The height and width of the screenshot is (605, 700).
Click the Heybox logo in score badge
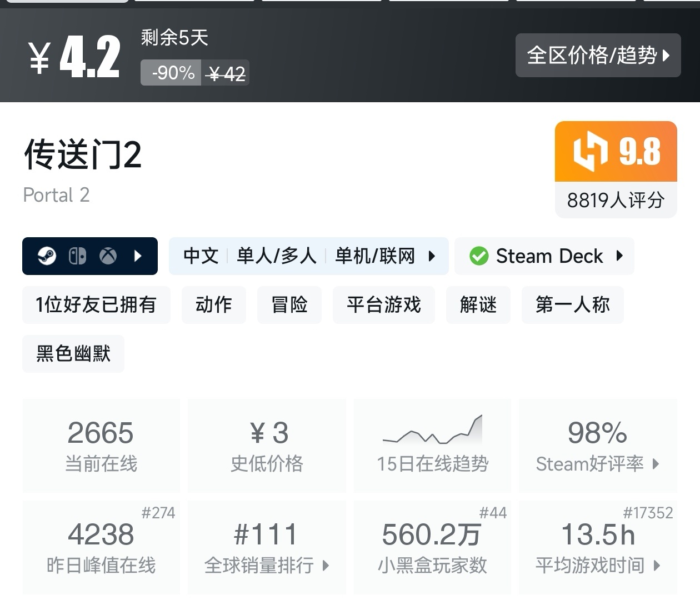point(590,151)
